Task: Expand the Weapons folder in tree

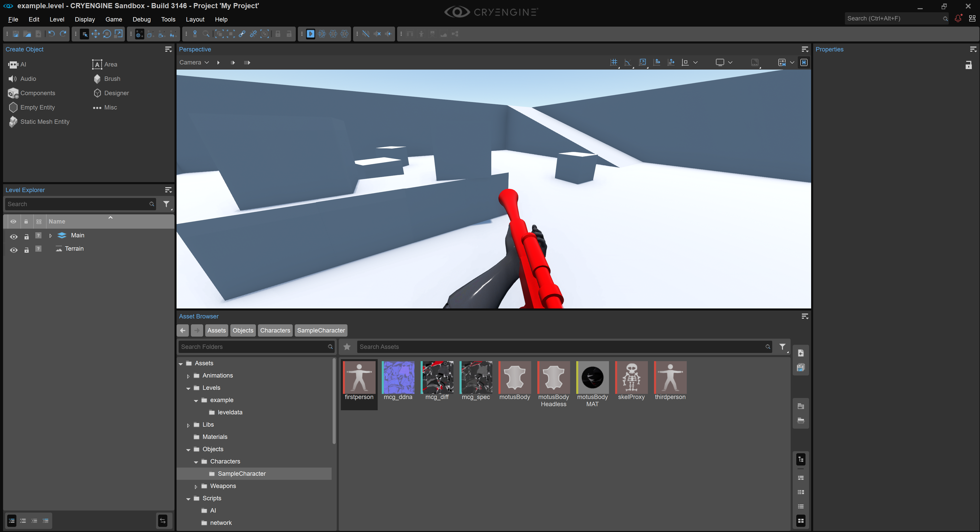Action: (x=196, y=486)
